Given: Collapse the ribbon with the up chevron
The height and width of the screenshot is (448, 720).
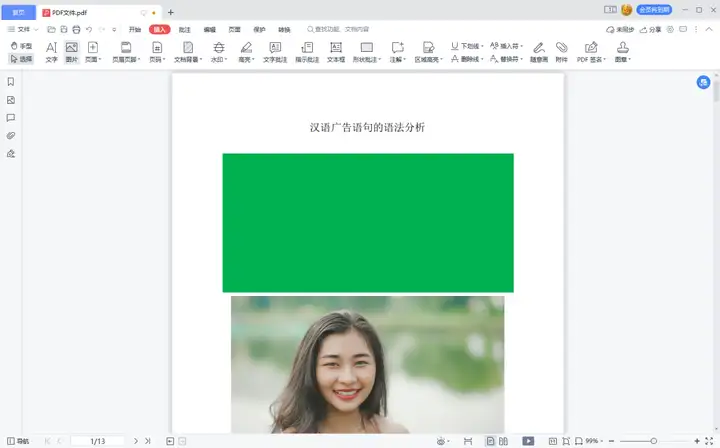Looking at the screenshot, I should (x=709, y=29).
